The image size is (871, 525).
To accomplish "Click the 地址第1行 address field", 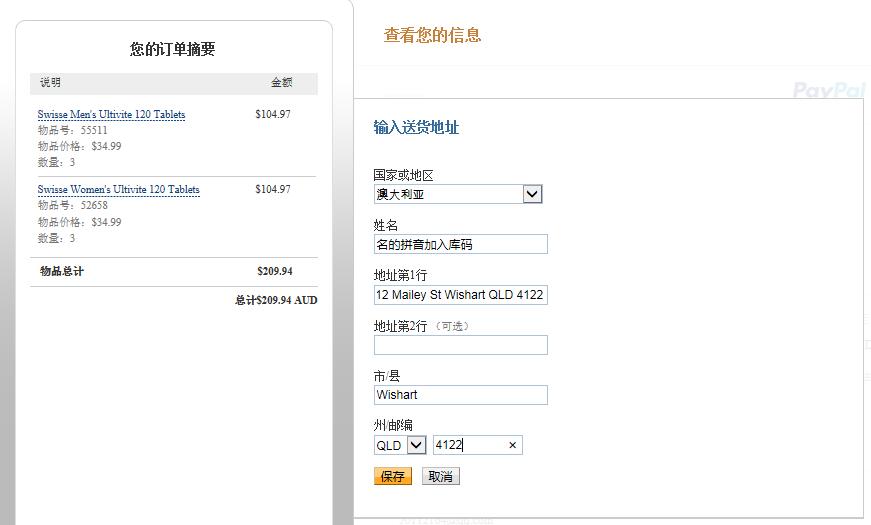I will 460,294.
